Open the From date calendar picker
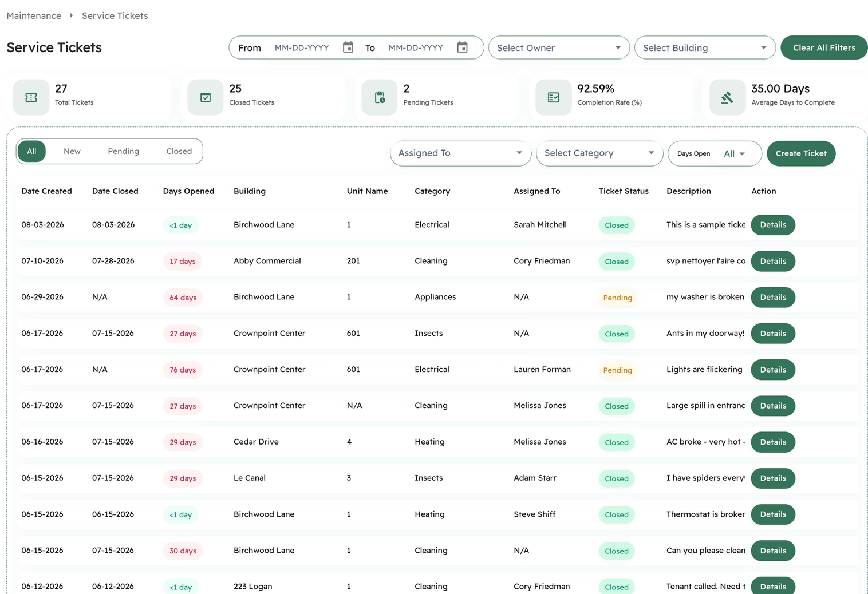The width and height of the screenshot is (868, 594). [x=348, y=47]
